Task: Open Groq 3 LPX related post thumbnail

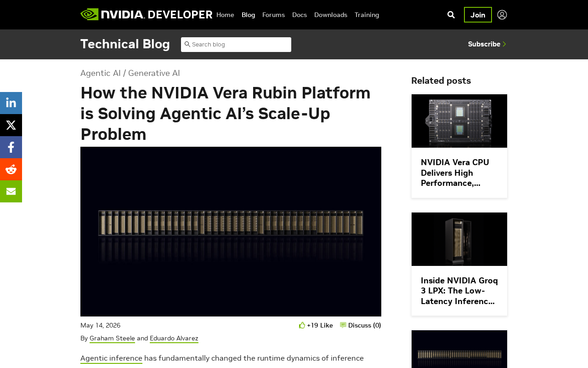Action: [x=459, y=239]
